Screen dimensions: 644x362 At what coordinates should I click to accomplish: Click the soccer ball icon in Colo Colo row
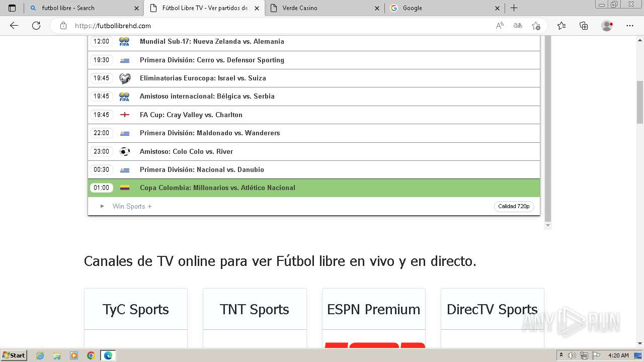pyautogui.click(x=125, y=151)
